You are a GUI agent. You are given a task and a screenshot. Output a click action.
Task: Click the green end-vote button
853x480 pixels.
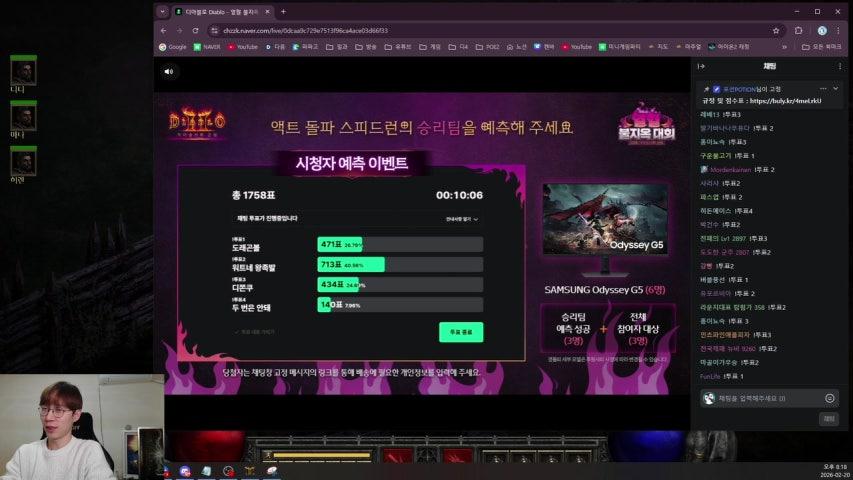[x=461, y=332]
